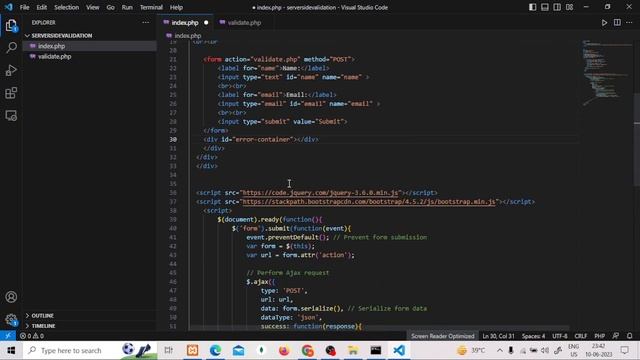
Task: Open the Extensions view
Action: pyautogui.click(x=11, y=93)
